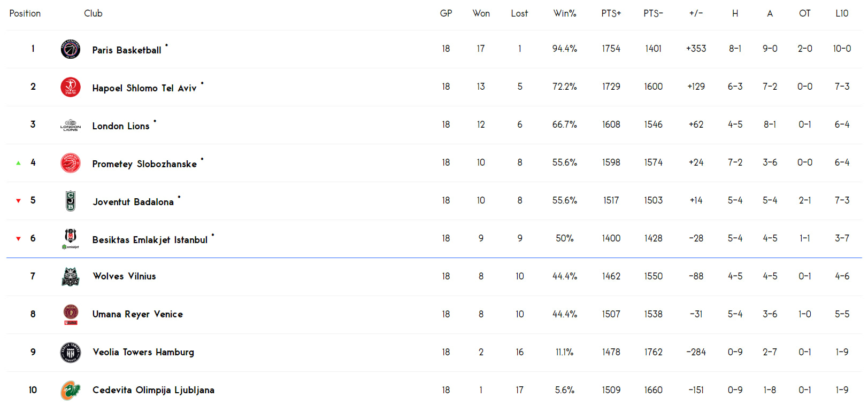Sort the table by Win% column header
868x405 pixels.
(565, 13)
